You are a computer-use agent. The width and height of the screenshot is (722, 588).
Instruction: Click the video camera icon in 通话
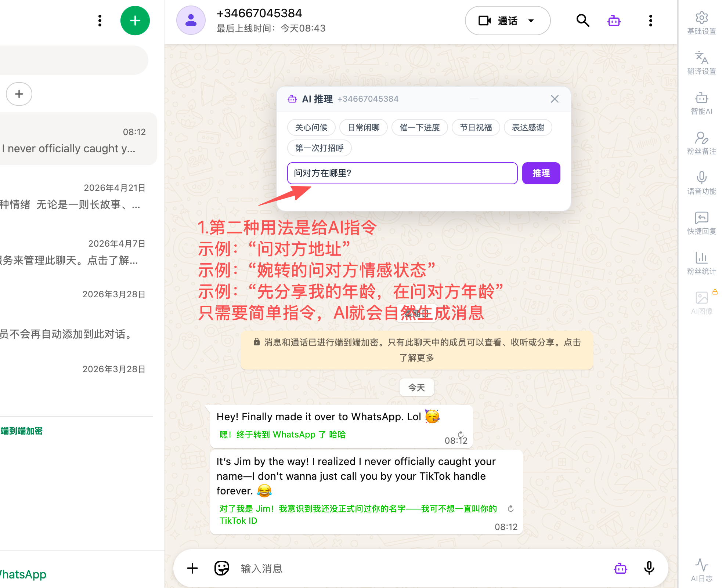point(485,21)
